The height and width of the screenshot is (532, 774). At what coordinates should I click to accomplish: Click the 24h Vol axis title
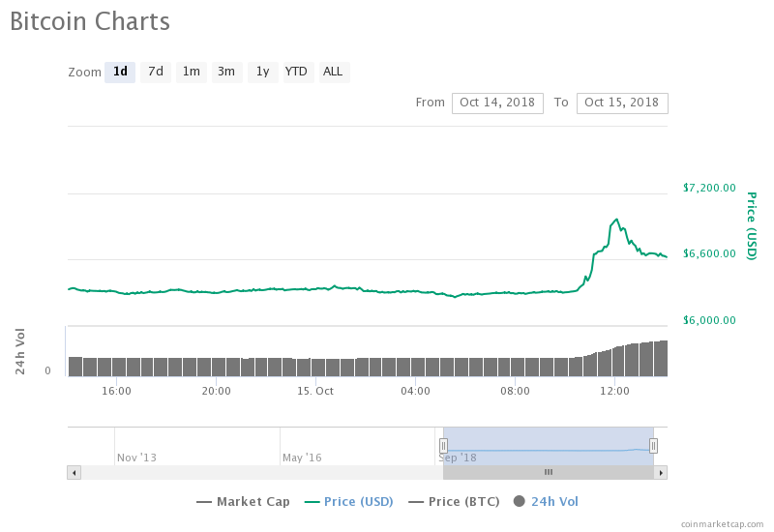[19, 351]
